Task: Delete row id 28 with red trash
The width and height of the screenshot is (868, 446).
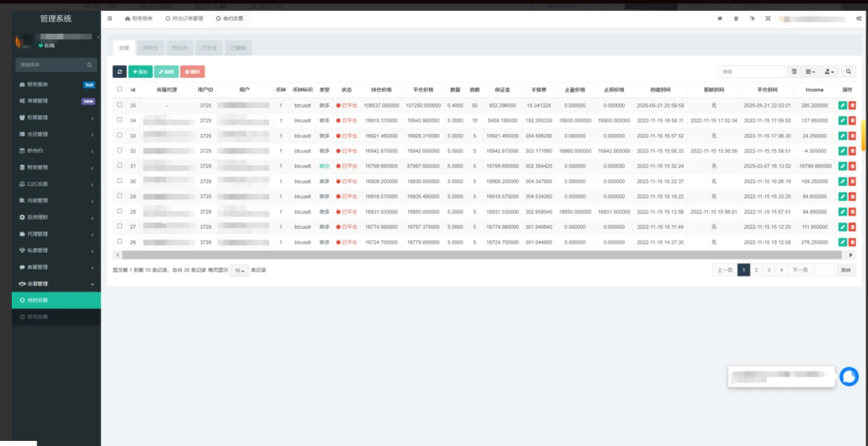Action: pos(853,212)
